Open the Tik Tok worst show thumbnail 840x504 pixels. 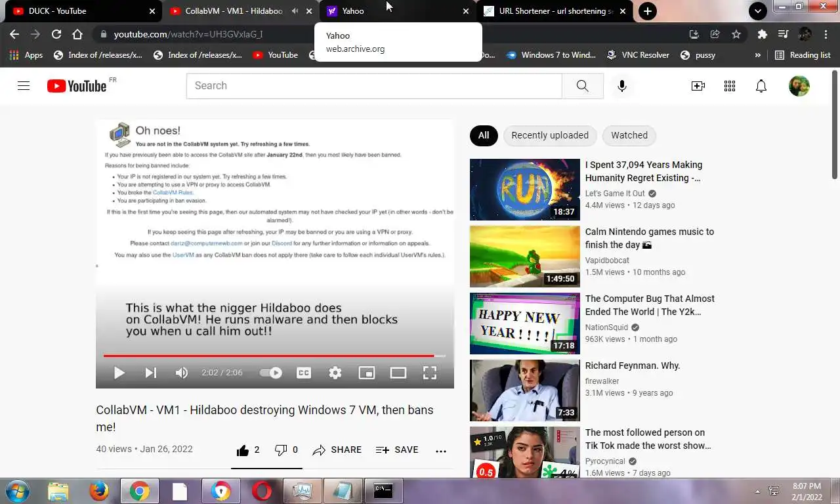(x=525, y=453)
